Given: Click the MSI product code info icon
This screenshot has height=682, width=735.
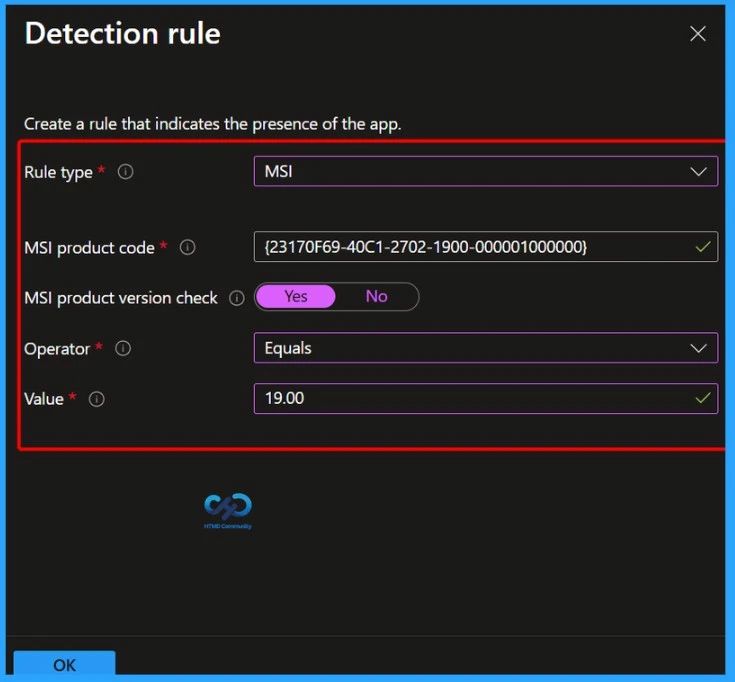Looking at the screenshot, I should pos(188,247).
